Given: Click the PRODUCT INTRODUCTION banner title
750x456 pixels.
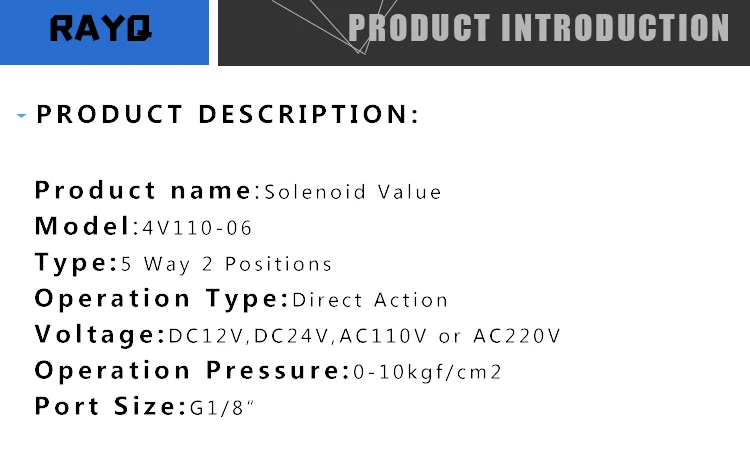Looking at the screenshot, I should (x=539, y=28).
